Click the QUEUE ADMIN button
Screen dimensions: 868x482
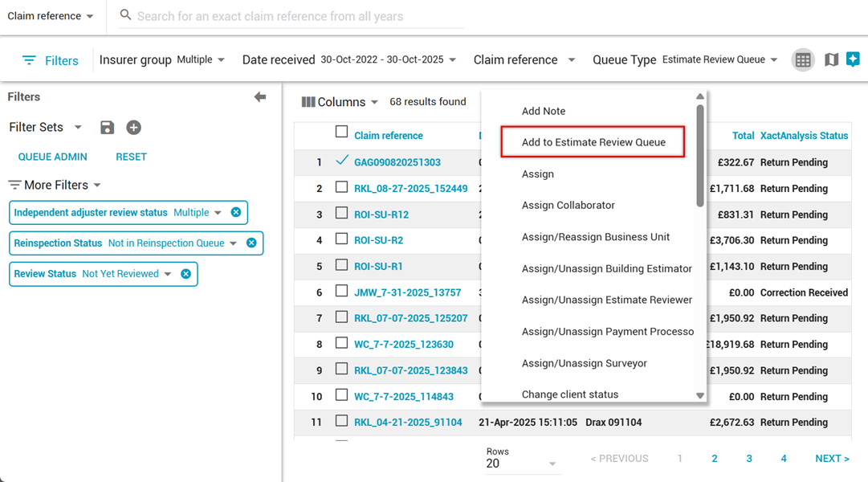click(53, 157)
